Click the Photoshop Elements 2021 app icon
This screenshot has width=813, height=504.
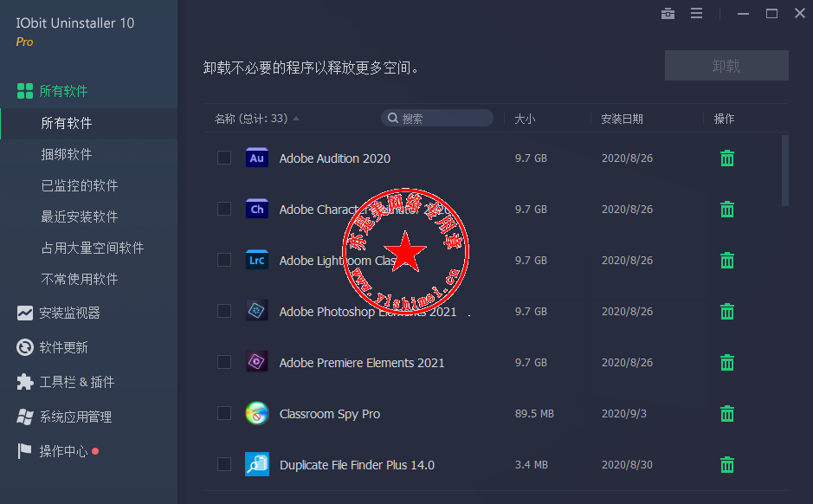coord(256,311)
